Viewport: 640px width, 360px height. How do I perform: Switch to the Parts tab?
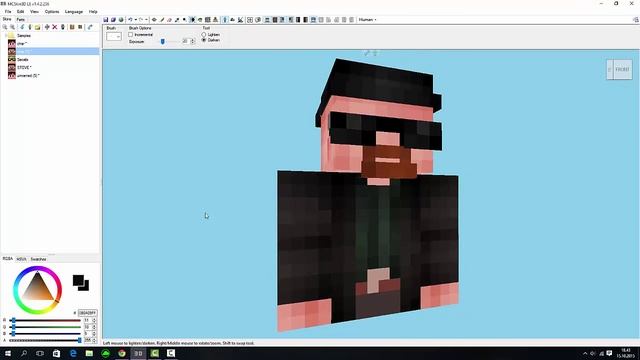20,19
